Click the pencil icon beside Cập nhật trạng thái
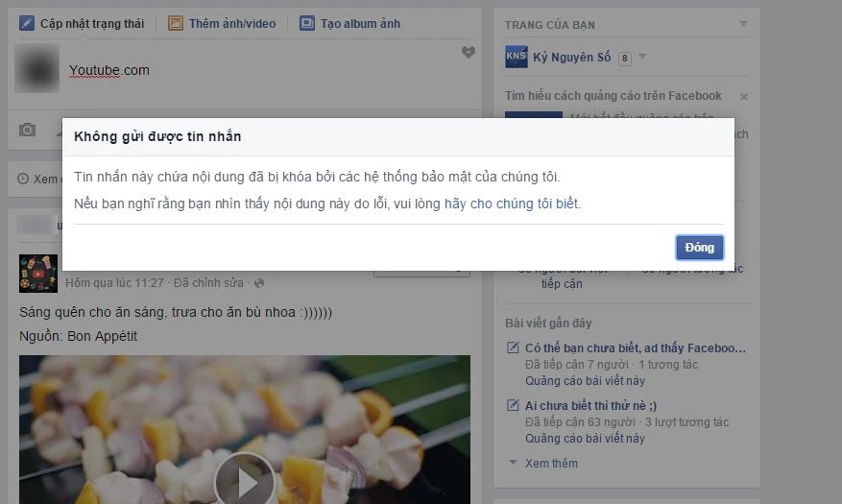The height and width of the screenshot is (504, 842). [x=27, y=23]
